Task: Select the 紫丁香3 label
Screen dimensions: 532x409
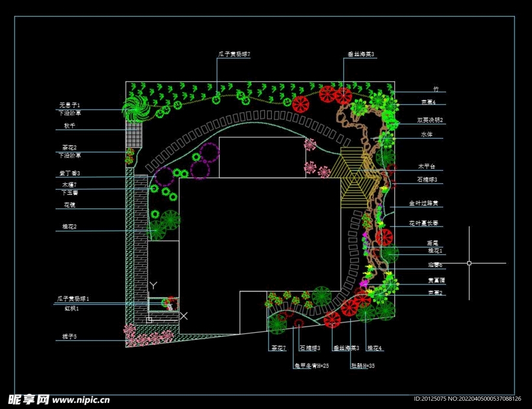Action: (x=70, y=173)
